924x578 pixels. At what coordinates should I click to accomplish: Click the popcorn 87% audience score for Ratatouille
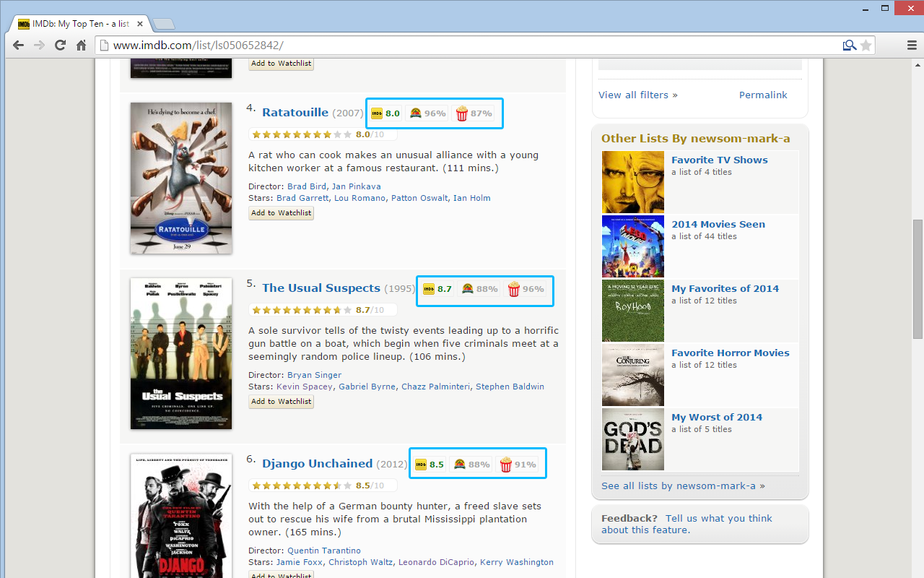click(x=461, y=113)
